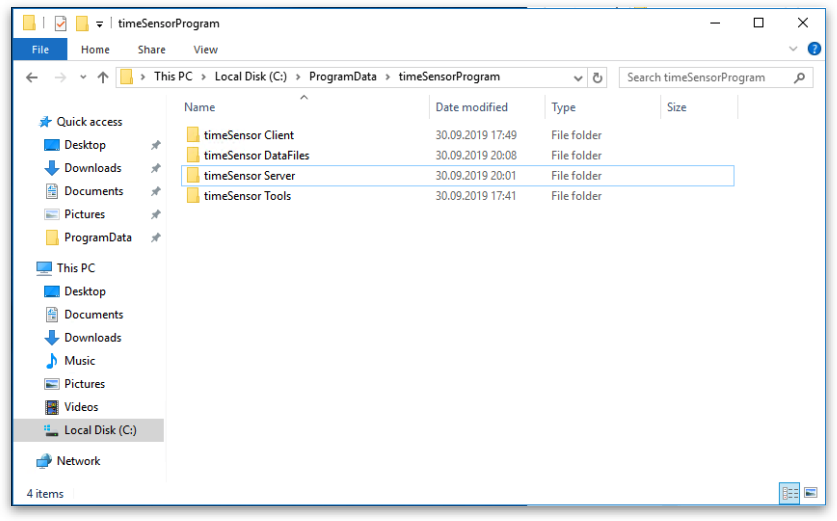Refresh the timeSensorProgram folder view
This screenshot has width=837, height=521.
597,77
